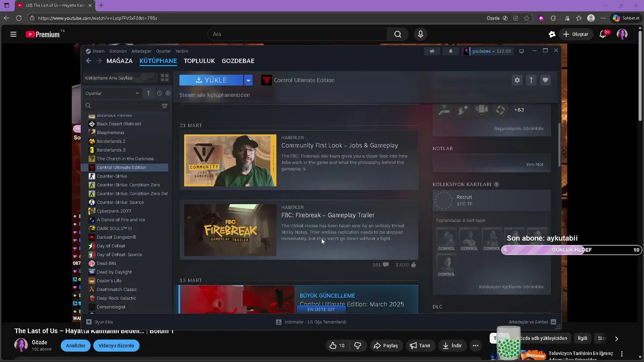Open the Arkadaşlar menu
This screenshot has width=644, height=362.
pyautogui.click(x=141, y=51)
